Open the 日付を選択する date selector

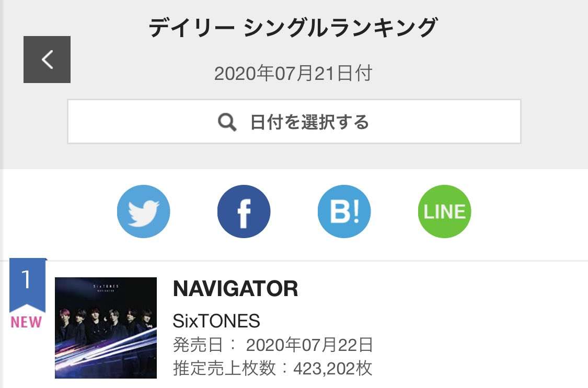pos(294,121)
